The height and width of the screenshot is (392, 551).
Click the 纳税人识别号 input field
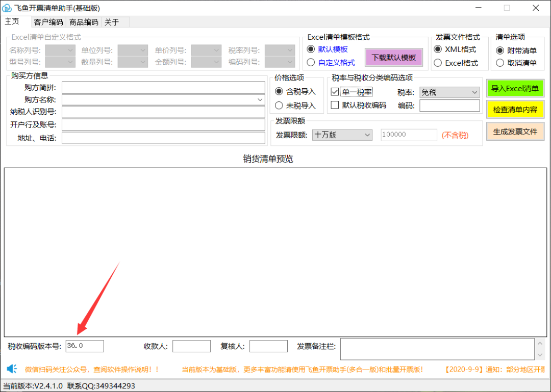(163, 112)
